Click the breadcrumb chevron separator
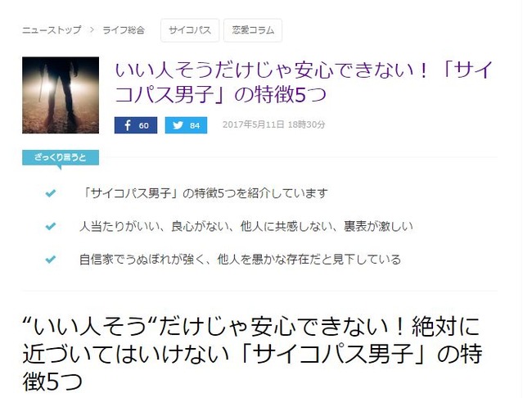The height and width of the screenshot is (398, 532). click(x=92, y=29)
